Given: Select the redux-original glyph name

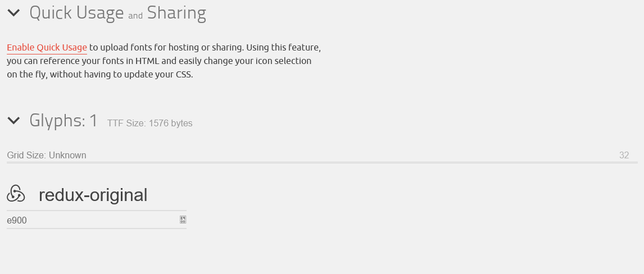Looking at the screenshot, I should coord(93,195).
